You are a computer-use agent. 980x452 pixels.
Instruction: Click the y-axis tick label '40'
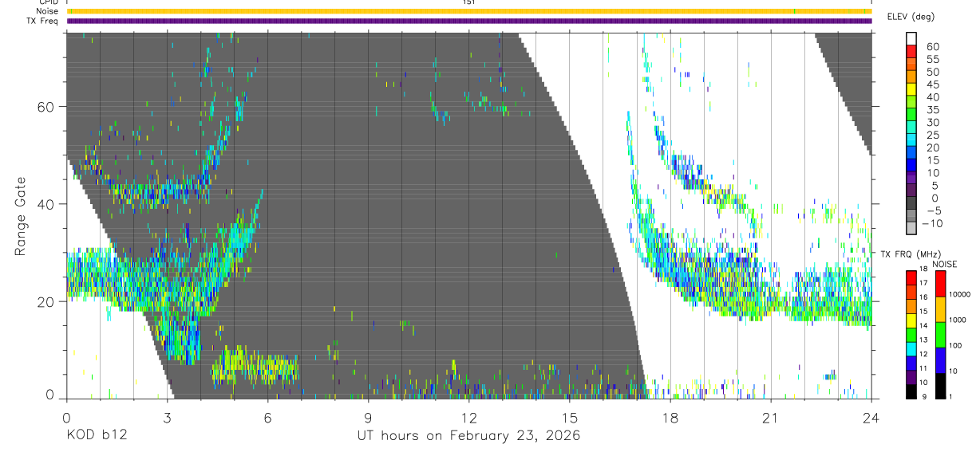click(46, 204)
